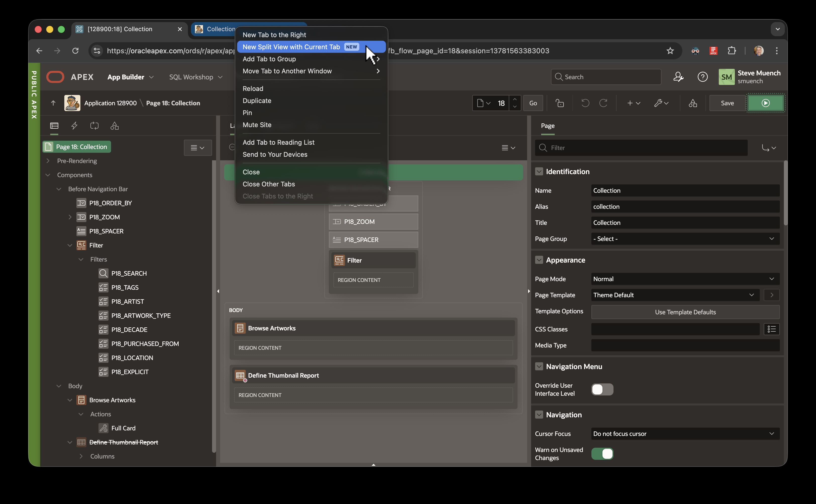This screenshot has height=504, width=816.
Task: Click the Help question mark icon
Action: click(x=702, y=77)
